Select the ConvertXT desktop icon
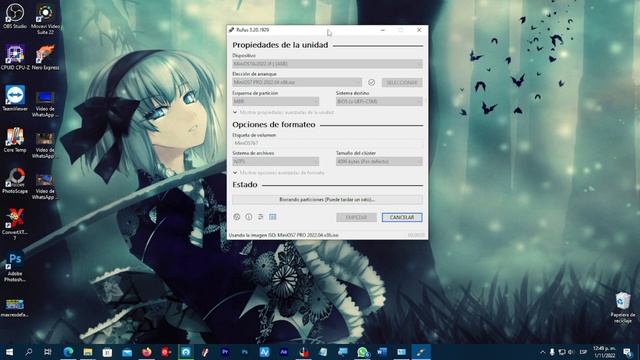This screenshot has height=360, width=640. pos(15,224)
